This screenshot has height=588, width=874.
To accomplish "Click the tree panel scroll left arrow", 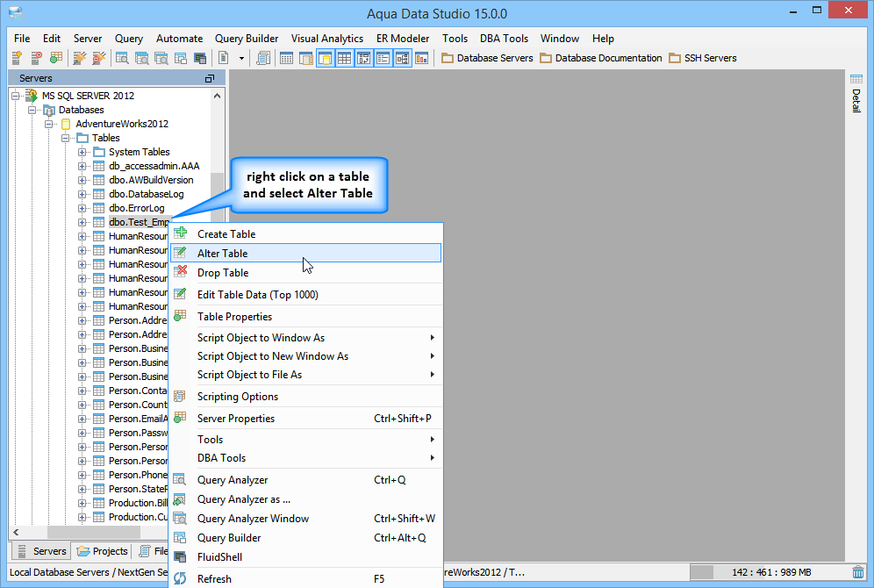I will coord(16,532).
